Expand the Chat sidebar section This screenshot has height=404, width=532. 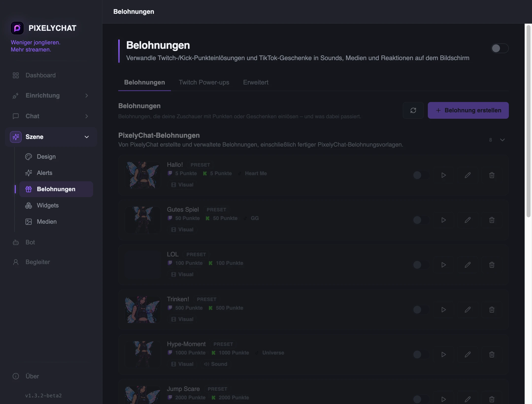click(51, 116)
